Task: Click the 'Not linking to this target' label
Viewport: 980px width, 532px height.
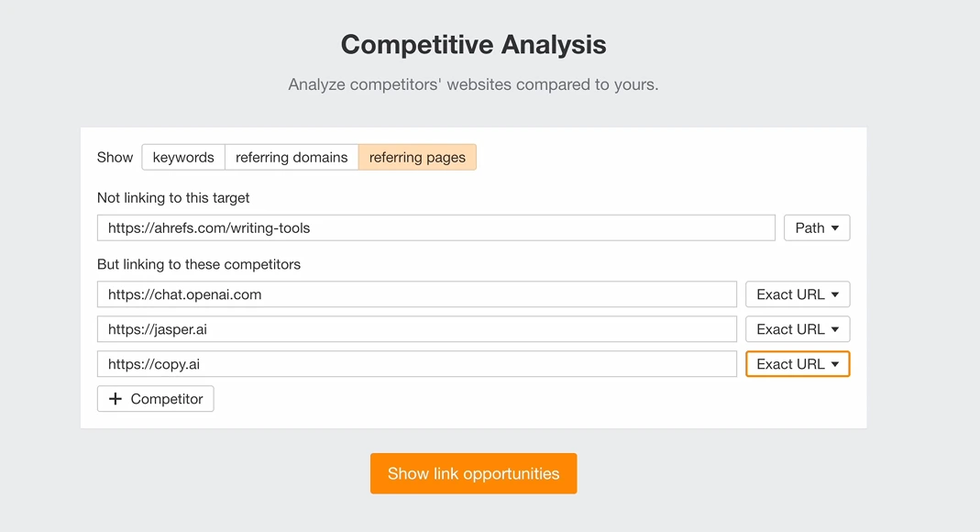Action: (x=173, y=198)
